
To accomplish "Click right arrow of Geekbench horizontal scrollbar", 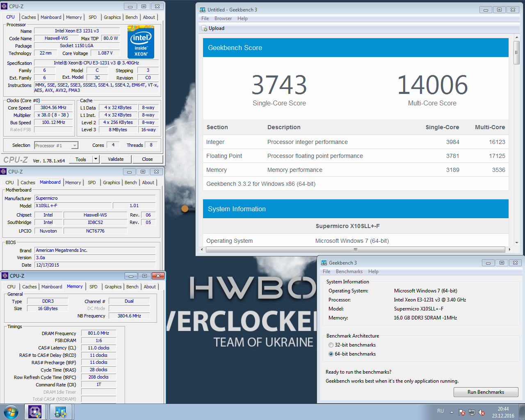I will pos(509,249).
